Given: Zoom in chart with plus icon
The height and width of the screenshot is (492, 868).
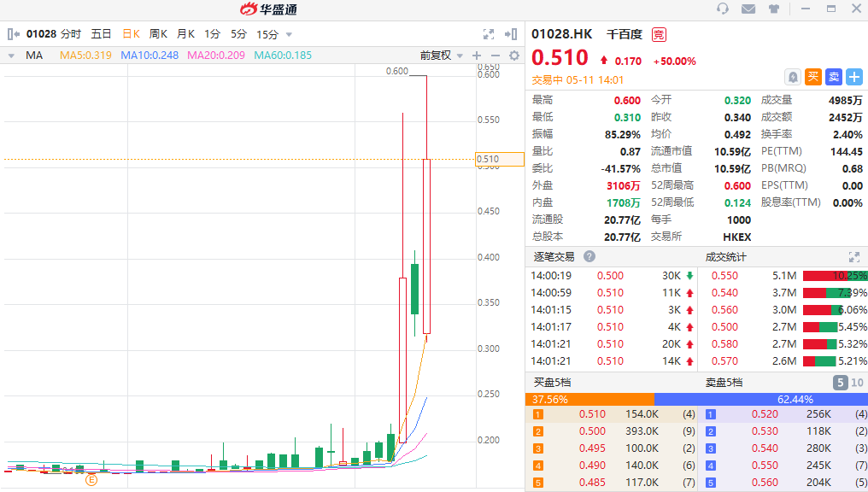Looking at the screenshot, I should pos(477,56).
